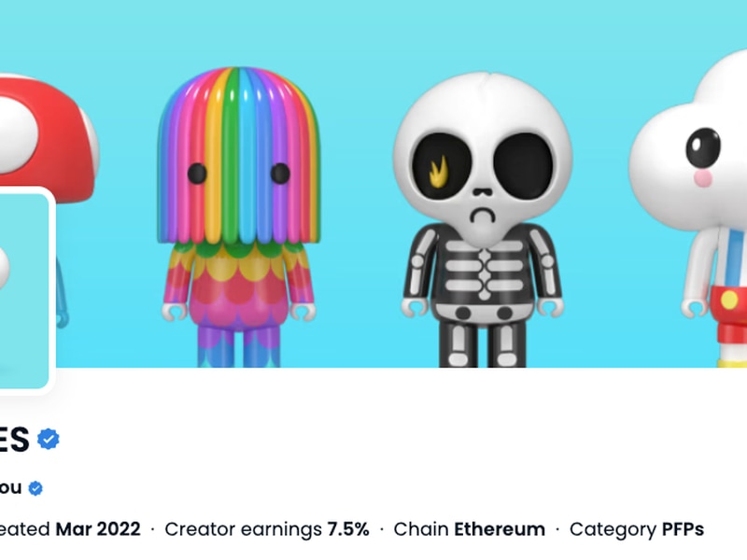Click the Creator earnings 7.5% text
The image size is (747, 560).
[267, 529]
